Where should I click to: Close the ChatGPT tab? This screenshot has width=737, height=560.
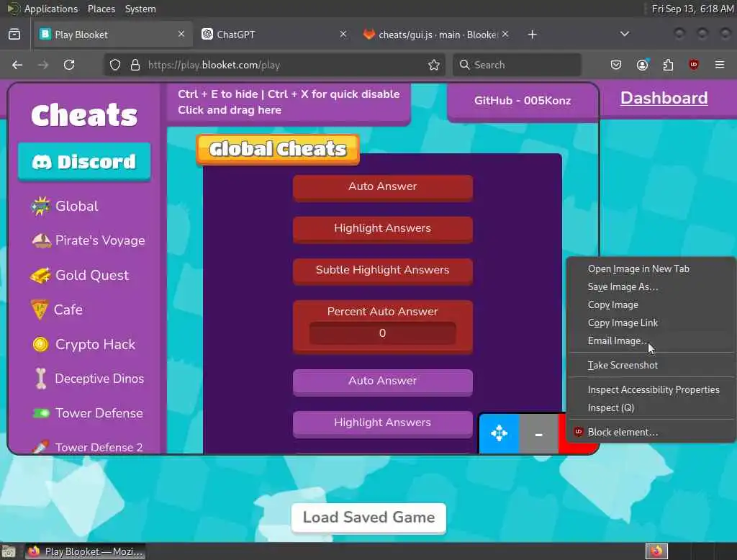point(343,35)
